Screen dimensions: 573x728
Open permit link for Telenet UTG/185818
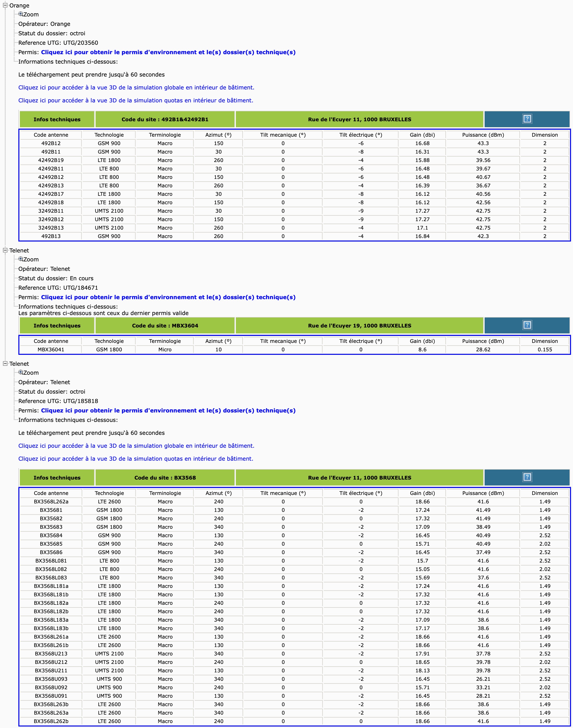[x=168, y=410]
